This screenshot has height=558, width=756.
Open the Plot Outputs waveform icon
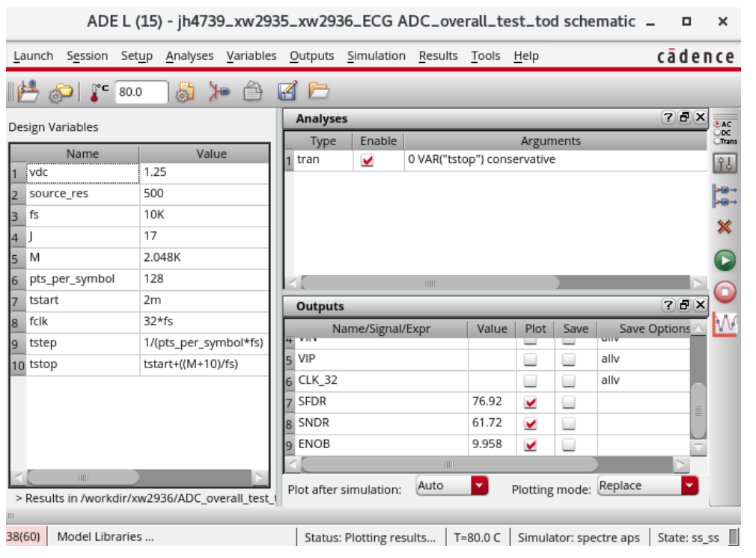pos(725,324)
